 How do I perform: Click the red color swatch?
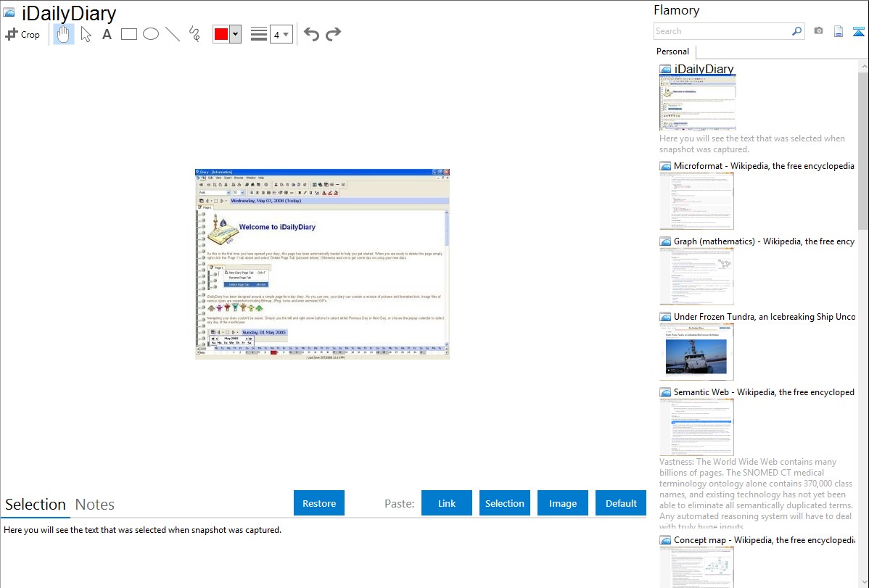coord(221,34)
